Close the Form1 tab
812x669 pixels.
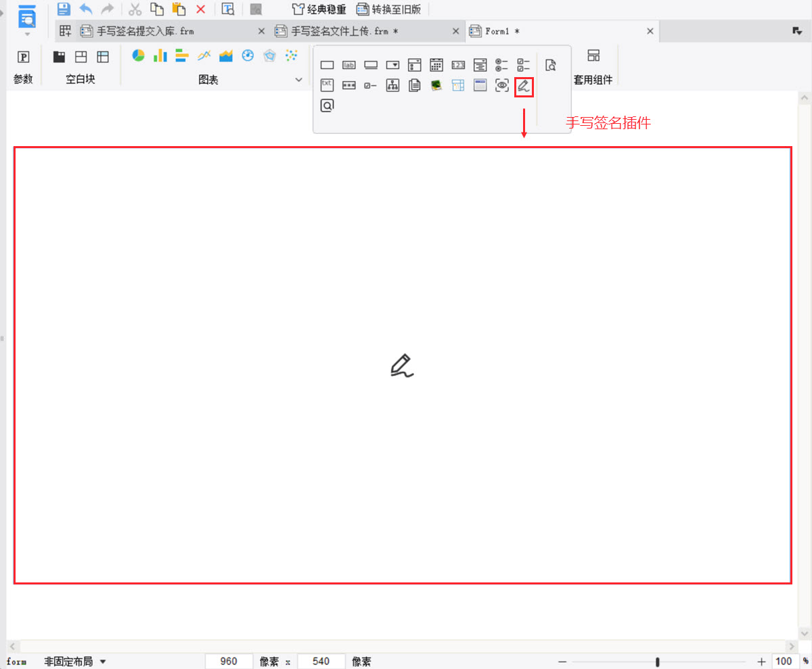650,31
